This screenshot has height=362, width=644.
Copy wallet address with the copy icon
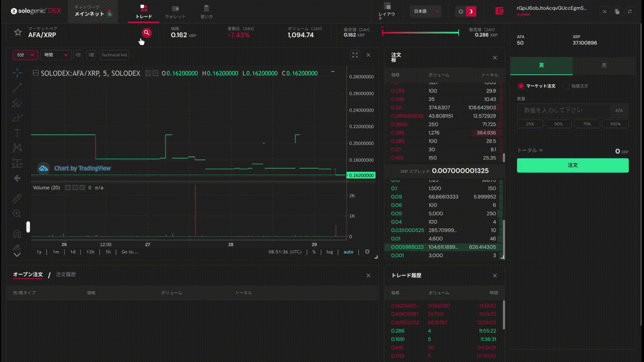coord(617,12)
